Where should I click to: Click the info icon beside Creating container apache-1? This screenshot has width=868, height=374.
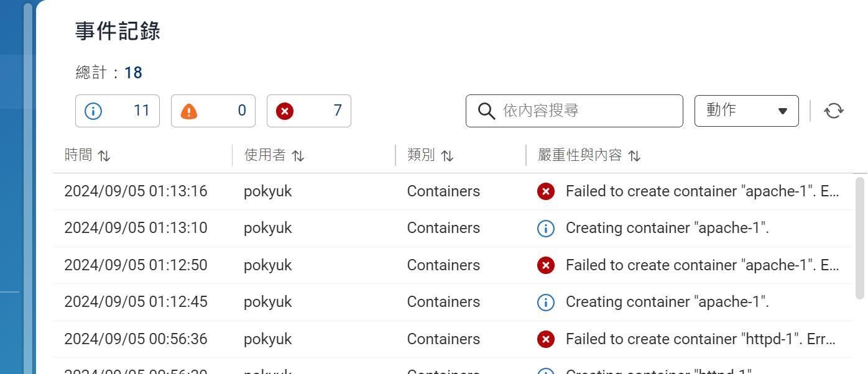tap(545, 228)
